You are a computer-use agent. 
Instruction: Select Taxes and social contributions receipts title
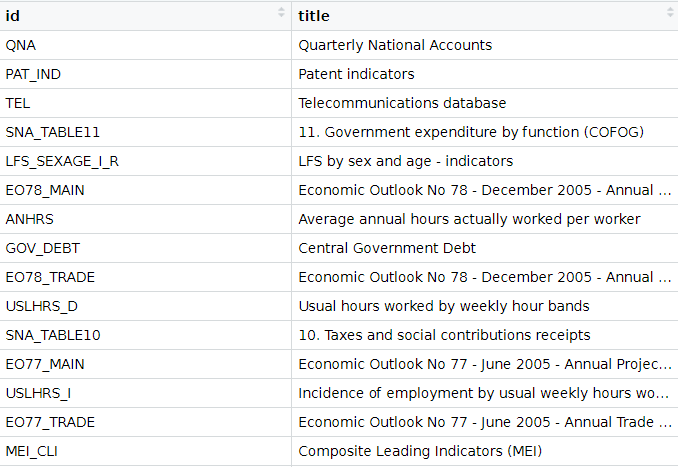pos(444,335)
